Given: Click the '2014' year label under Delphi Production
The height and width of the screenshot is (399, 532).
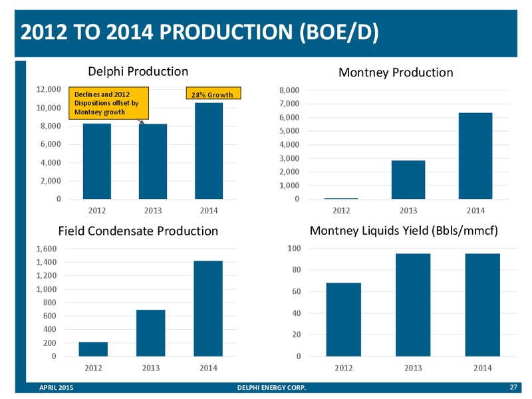Looking at the screenshot, I should [209, 211].
